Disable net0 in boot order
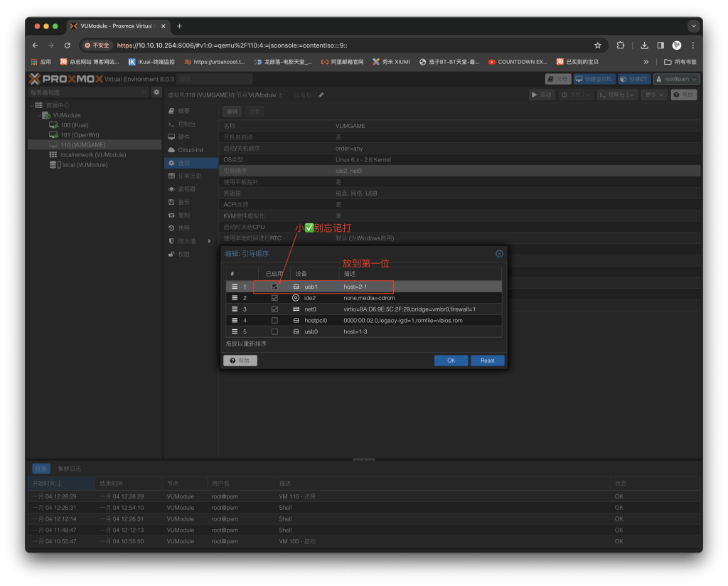 pyautogui.click(x=274, y=309)
